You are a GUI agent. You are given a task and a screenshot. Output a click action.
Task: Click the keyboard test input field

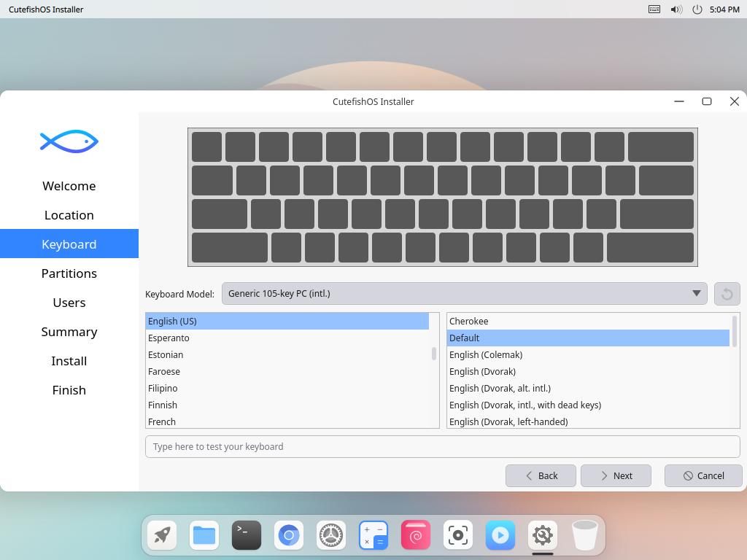tap(443, 447)
